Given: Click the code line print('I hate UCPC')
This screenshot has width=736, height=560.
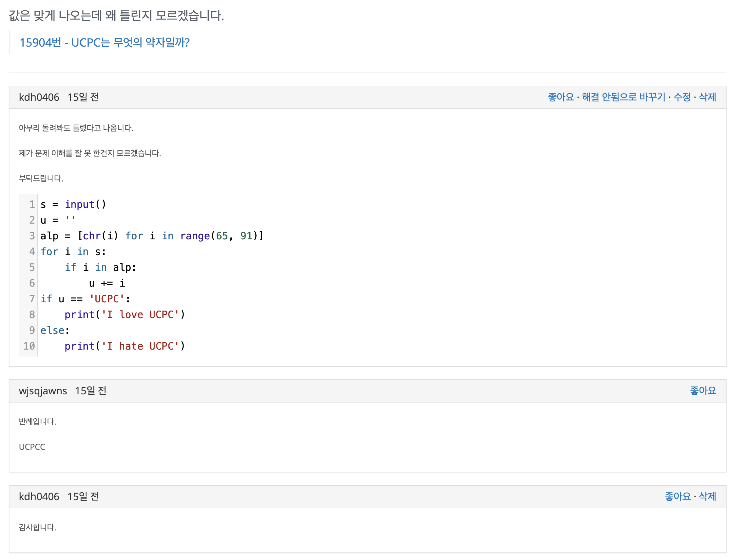Looking at the screenshot, I should [x=125, y=346].
